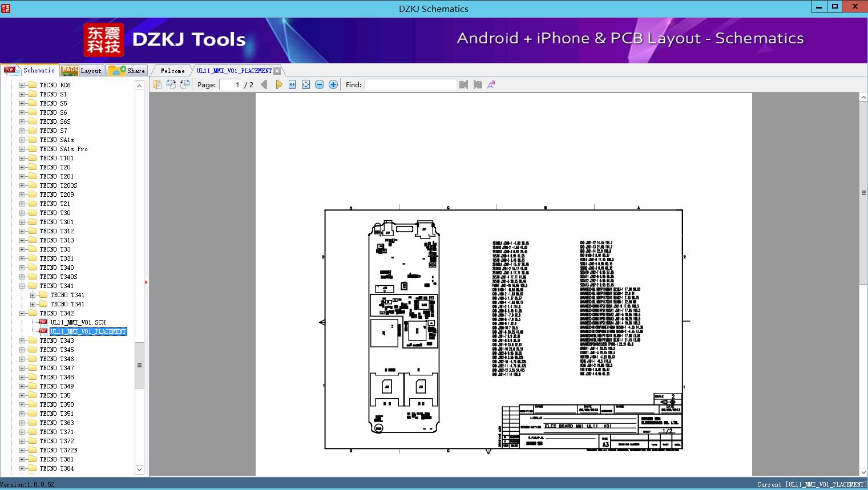This screenshot has height=490, width=868.
Task: Click the find next icon
Action: 478,84
